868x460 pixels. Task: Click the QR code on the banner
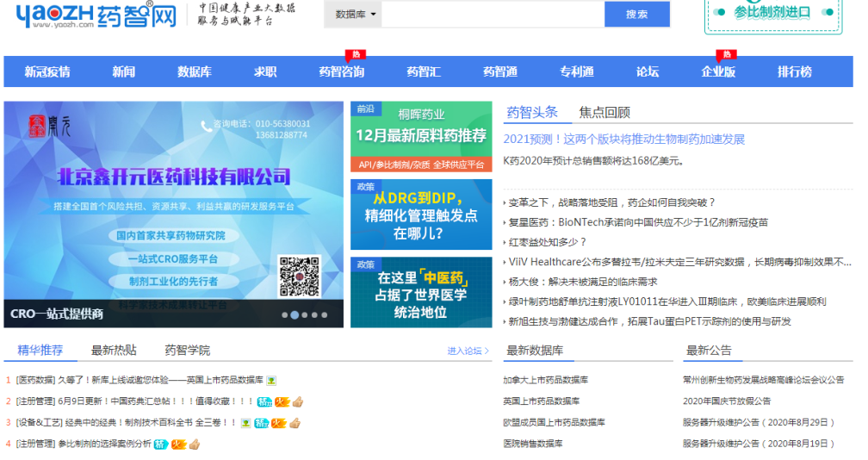point(300,276)
